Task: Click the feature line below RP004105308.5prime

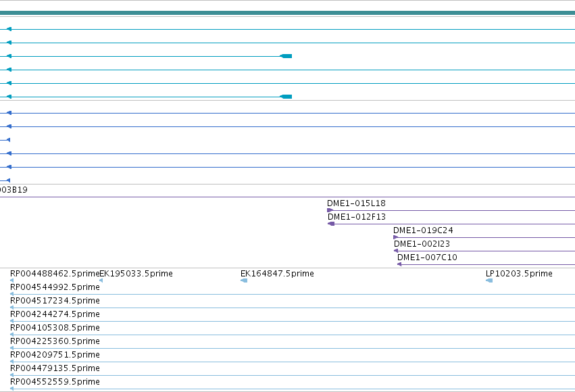Action: (293, 335)
